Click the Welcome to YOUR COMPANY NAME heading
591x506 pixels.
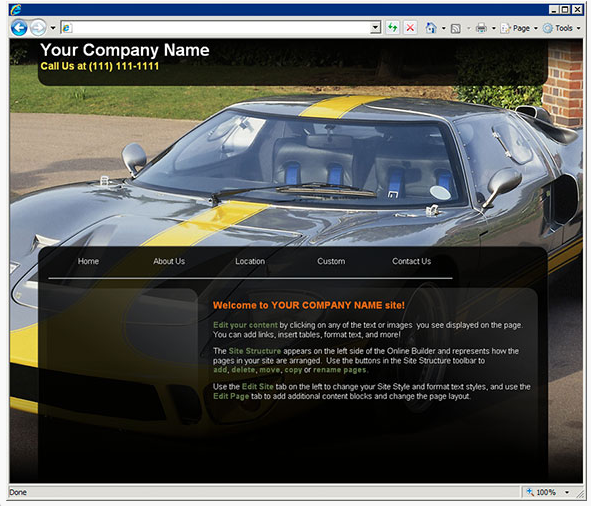(309, 305)
